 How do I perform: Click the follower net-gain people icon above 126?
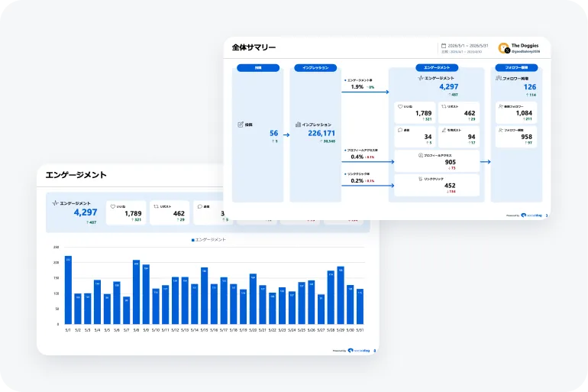(x=499, y=78)
